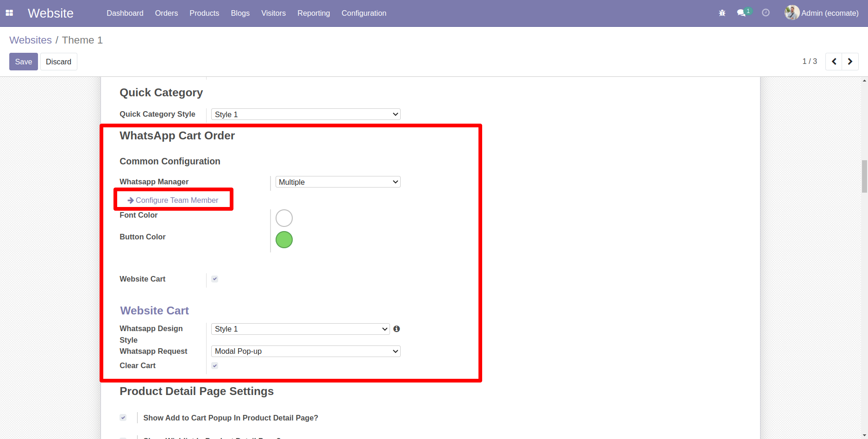Image resolution: width=868 pixels, height=439 pixels.
Task: Click the scrollbar up arrow
Action: point(864,81)
